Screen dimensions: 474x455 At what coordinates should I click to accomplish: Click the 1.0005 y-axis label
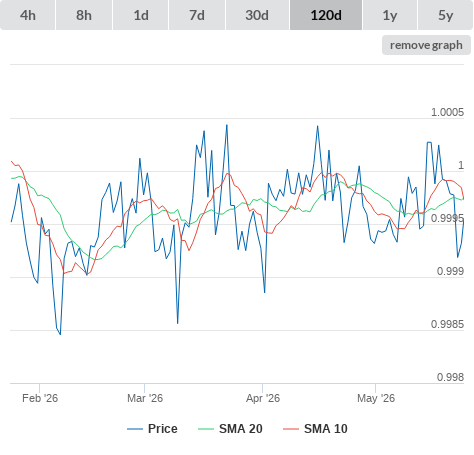pos(447,112)
